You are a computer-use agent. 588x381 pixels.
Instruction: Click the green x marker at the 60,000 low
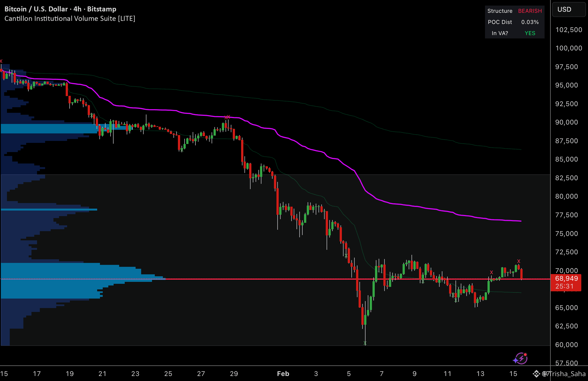(365, 343)
